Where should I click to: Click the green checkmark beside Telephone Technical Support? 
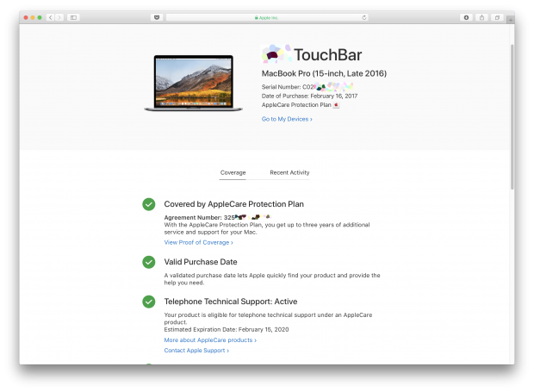point(149,302)
